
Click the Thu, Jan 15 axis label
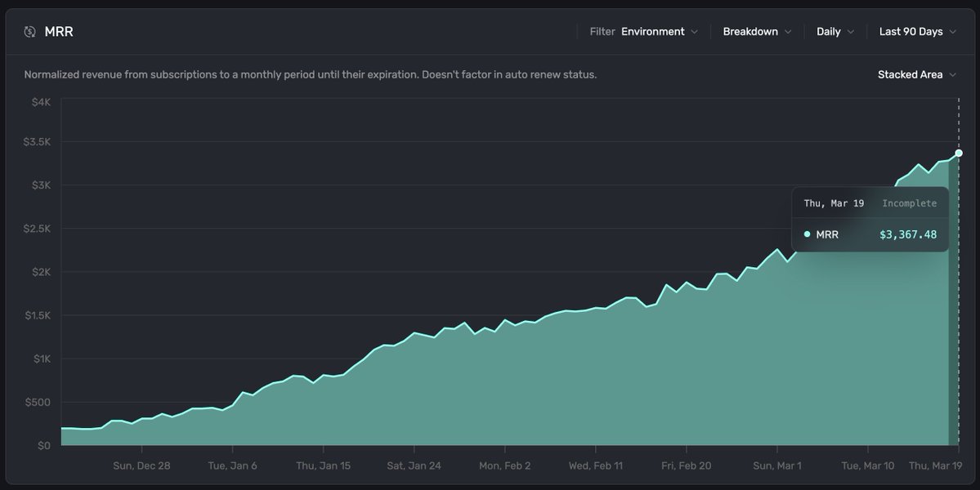(x=323, y=465)
